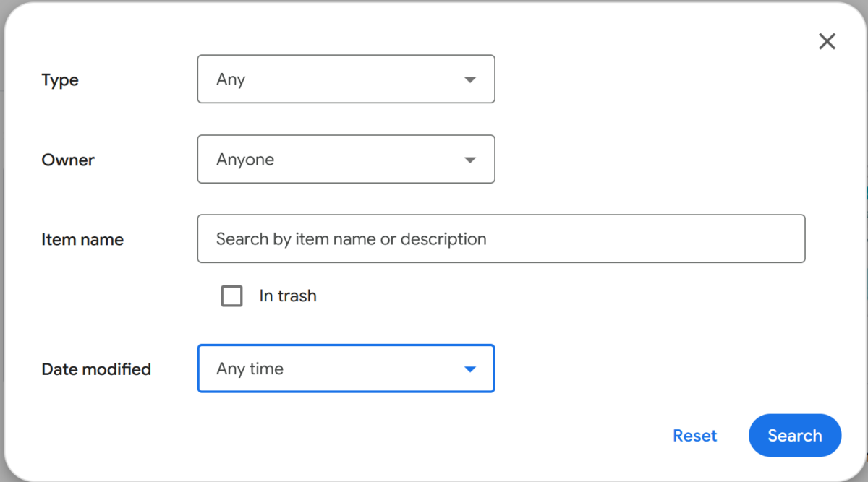
Task: Select the 'Any' value in Type
Action: (x=231, y=79)
